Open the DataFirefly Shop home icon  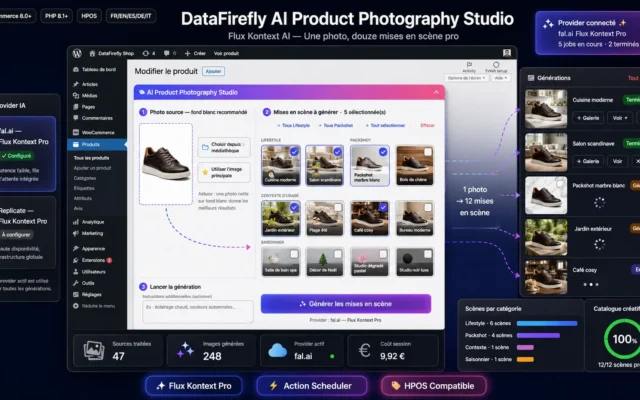click(92, 53)
